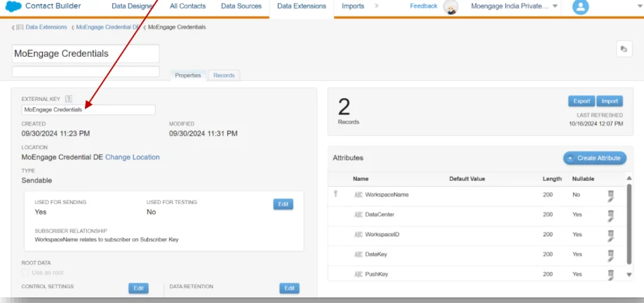
Task: Edit the DataKey attribute via pencil icon
Action: click(x=610, y=260)
